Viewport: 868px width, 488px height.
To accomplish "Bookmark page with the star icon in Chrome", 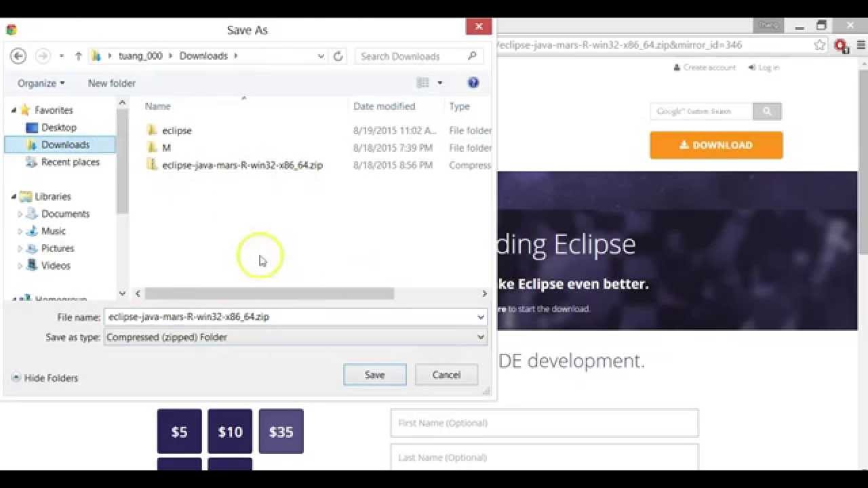I will (820, 45).
